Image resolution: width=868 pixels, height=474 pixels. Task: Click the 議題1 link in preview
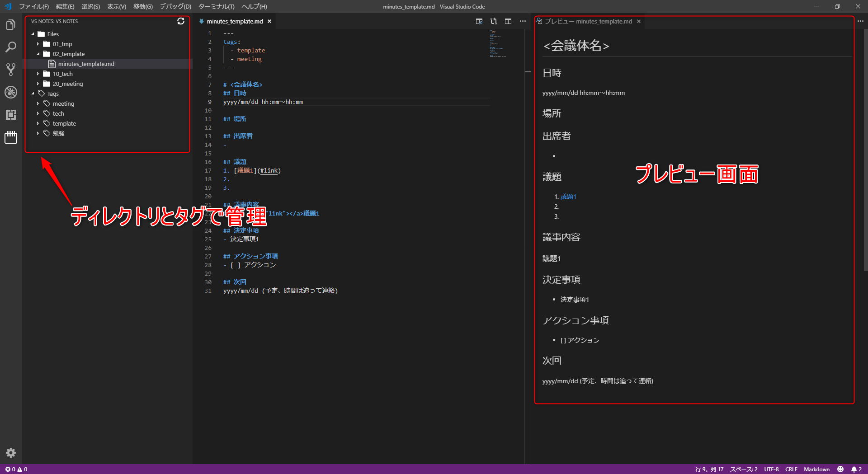point(568,197)
